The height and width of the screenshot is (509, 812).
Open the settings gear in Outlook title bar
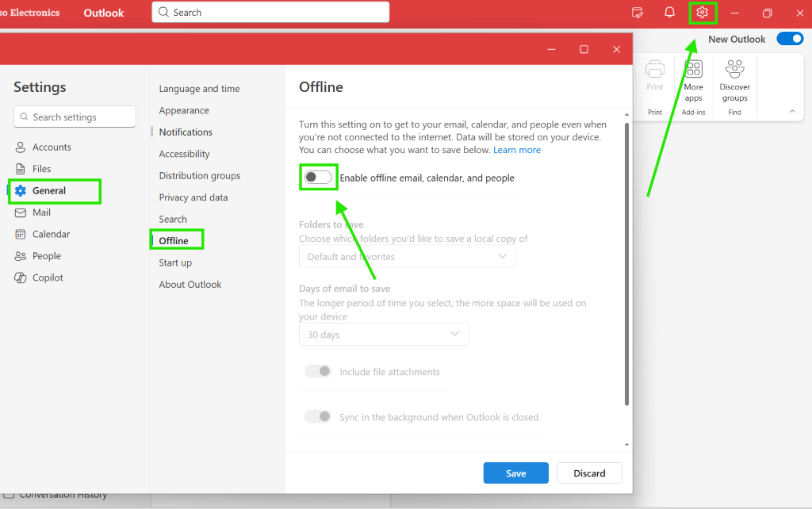point(703,13)
